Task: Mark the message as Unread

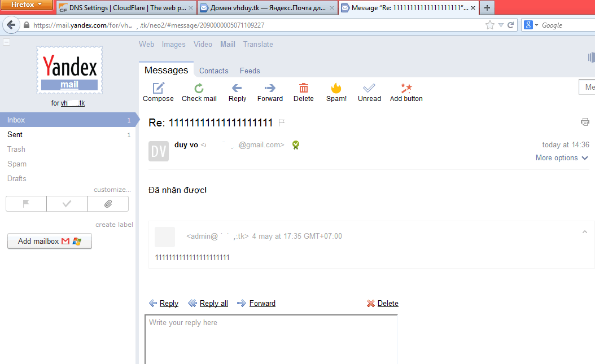Action: click(x=369, y=88)
